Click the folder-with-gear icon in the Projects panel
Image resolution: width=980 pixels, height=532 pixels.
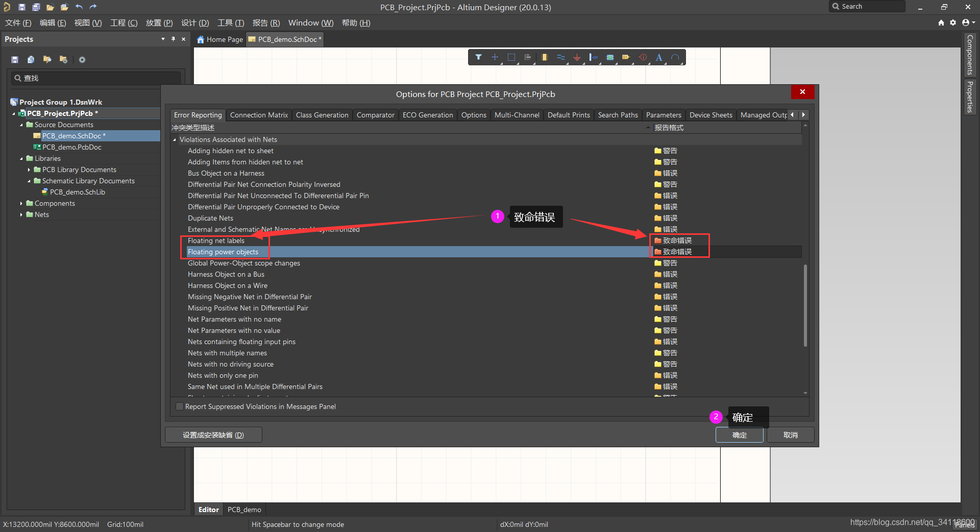(x=63, y=60)
